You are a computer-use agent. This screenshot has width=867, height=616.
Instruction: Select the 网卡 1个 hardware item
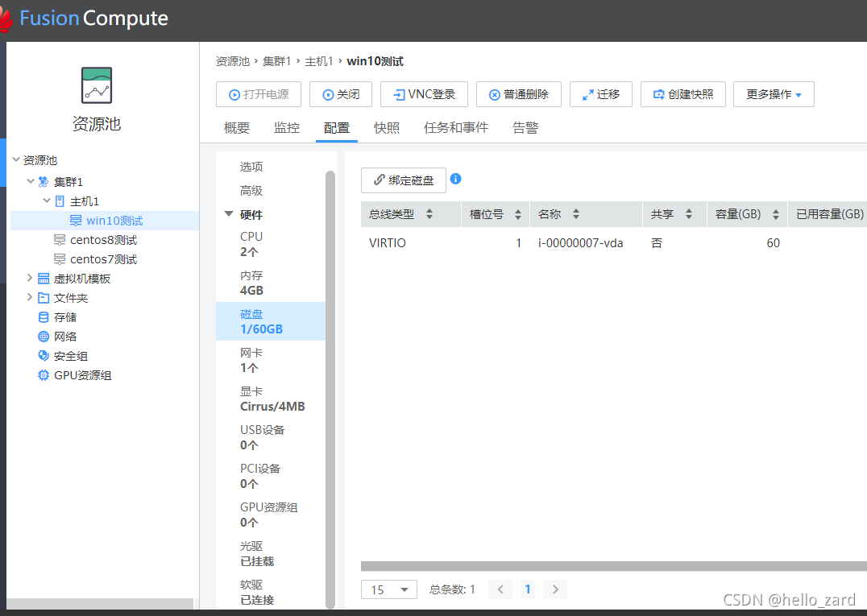pyautogui.click(x=271, y=360)
